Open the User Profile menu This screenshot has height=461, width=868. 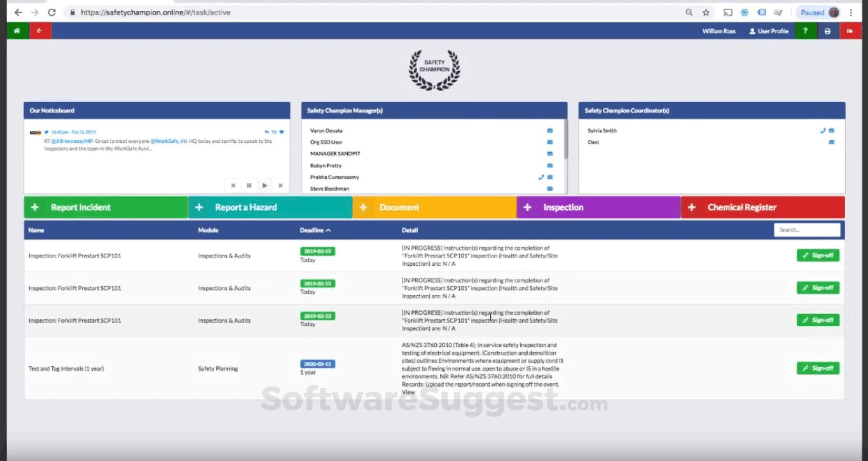(769, 30)
